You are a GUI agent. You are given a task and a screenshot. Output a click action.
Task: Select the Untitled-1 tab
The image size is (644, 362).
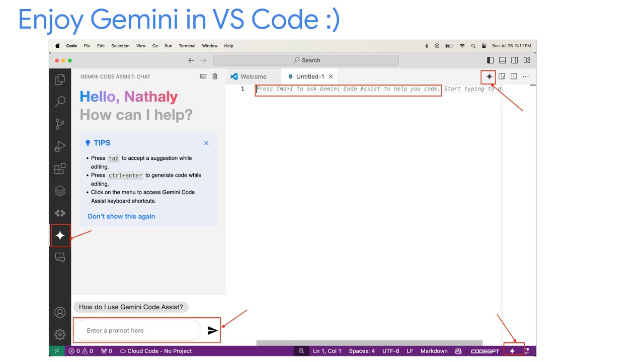[x=309, y=76]
